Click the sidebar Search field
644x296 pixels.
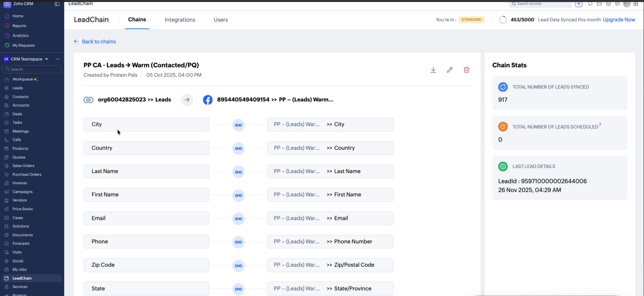click(x=32, y=69)
